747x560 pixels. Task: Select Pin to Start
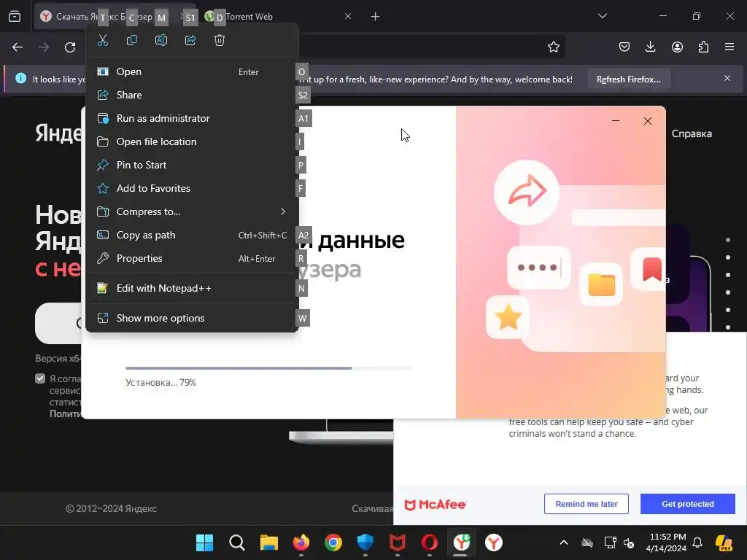click(192, 165)
